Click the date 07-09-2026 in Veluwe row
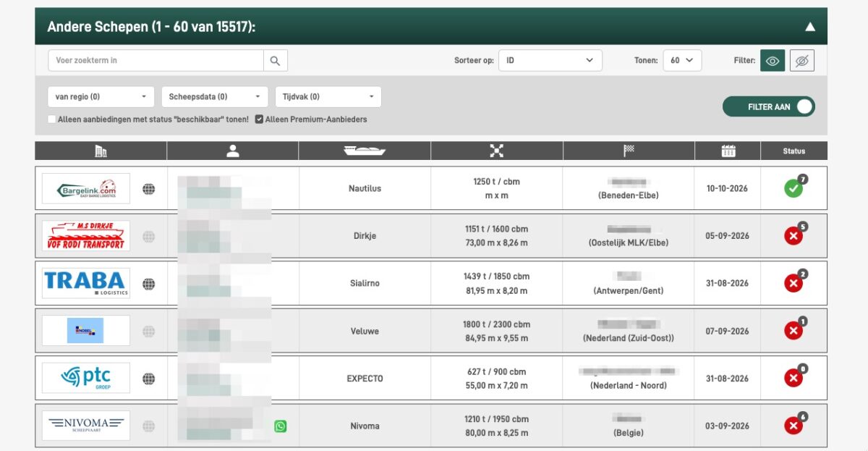The height and width of the screenshot is (451, 868). 728,331
